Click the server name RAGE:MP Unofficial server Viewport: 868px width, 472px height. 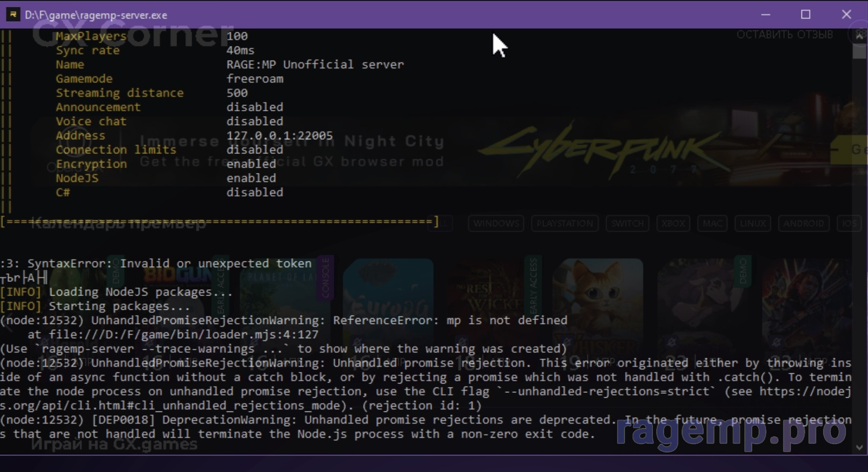tap(315, 64)
